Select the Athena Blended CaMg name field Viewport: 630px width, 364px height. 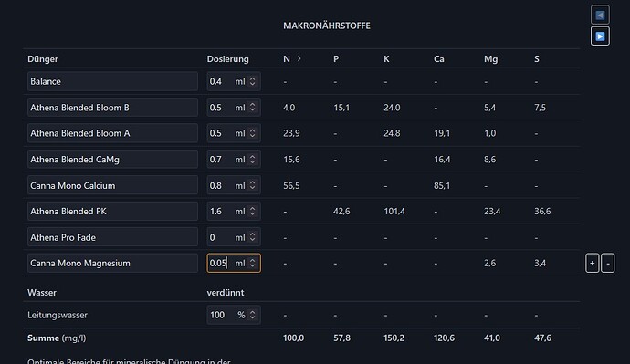point(112,160)
